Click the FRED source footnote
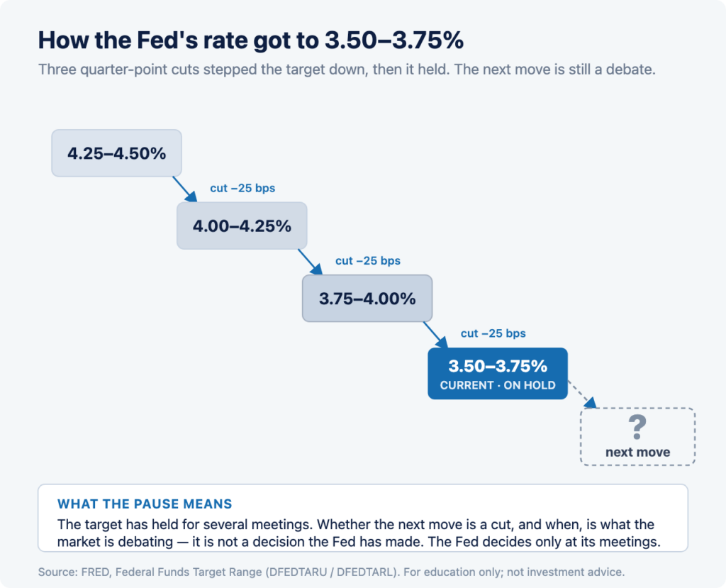This screenshot has width=726, height=588. click(332, 572)
